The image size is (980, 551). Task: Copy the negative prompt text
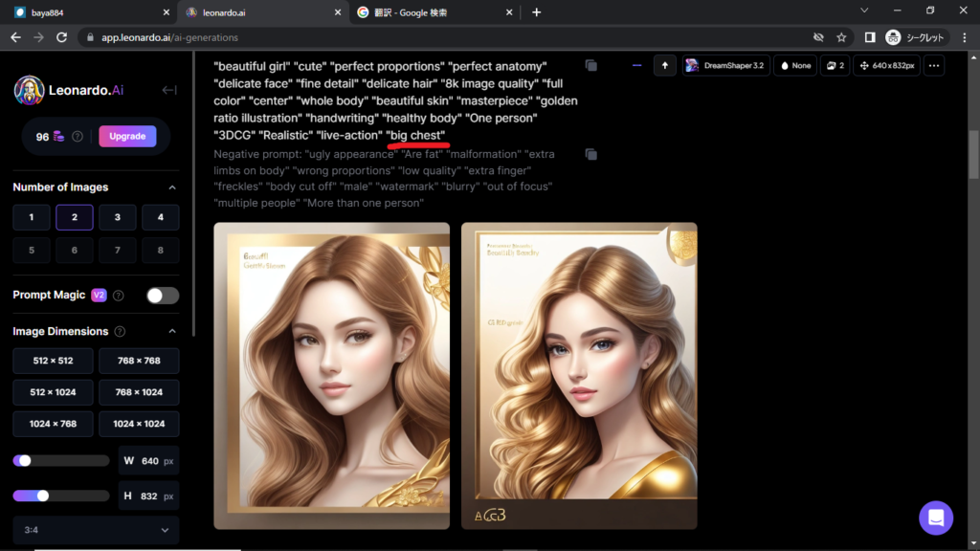(x=591, y=154)
